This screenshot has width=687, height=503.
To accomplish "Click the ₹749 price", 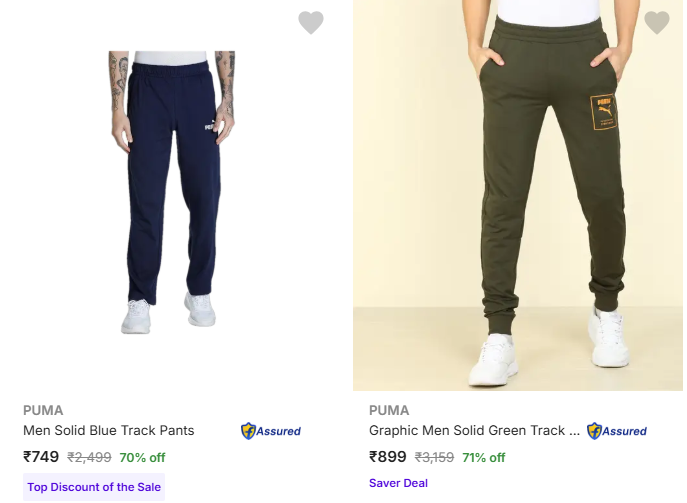I will [41, 457].
